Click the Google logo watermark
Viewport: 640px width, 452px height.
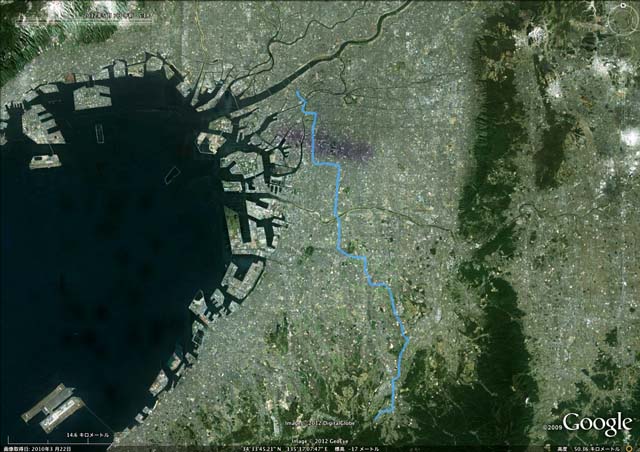pos(597,423)
